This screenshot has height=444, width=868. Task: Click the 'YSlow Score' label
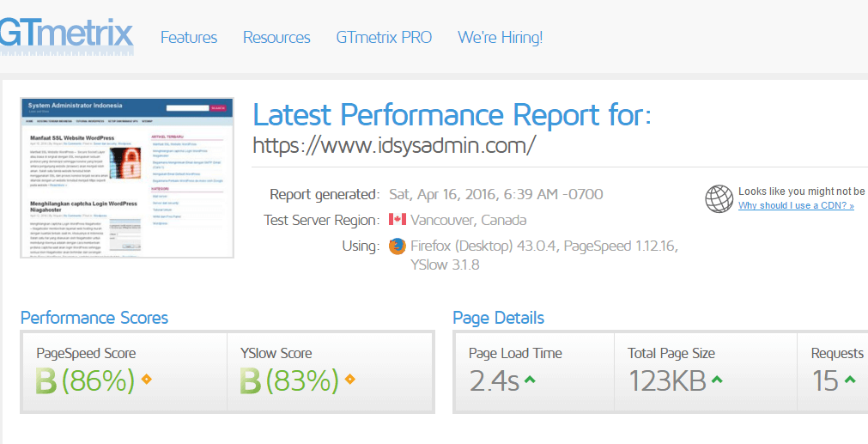pos(276,353)
